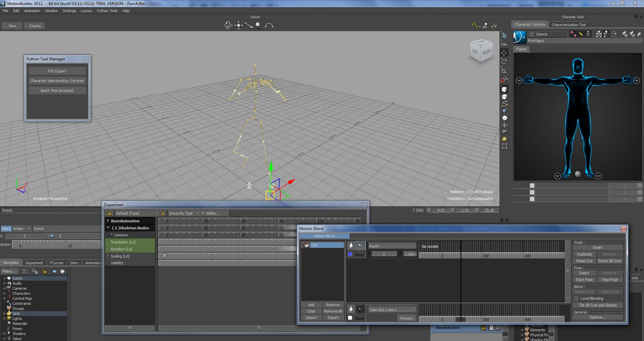Click the yellow sun light icon in viewer toolbar
644x341 pixels.
504,139
